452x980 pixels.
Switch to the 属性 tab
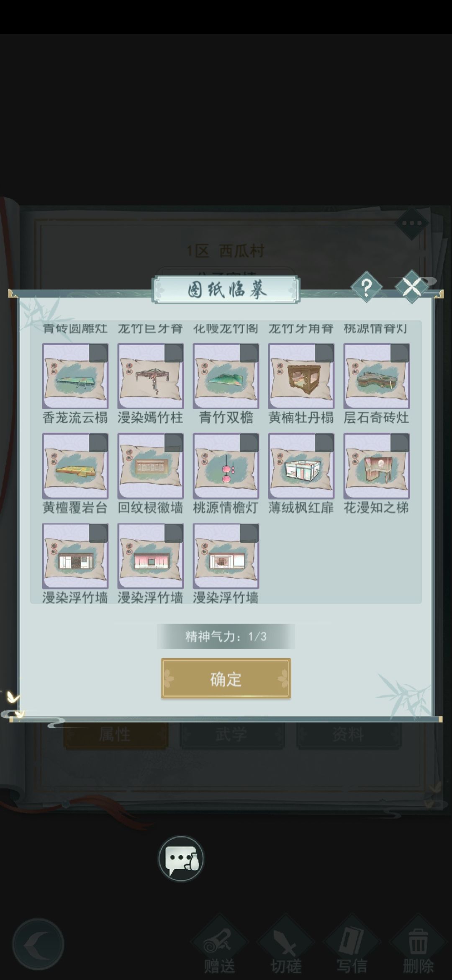tap(116, 735)
